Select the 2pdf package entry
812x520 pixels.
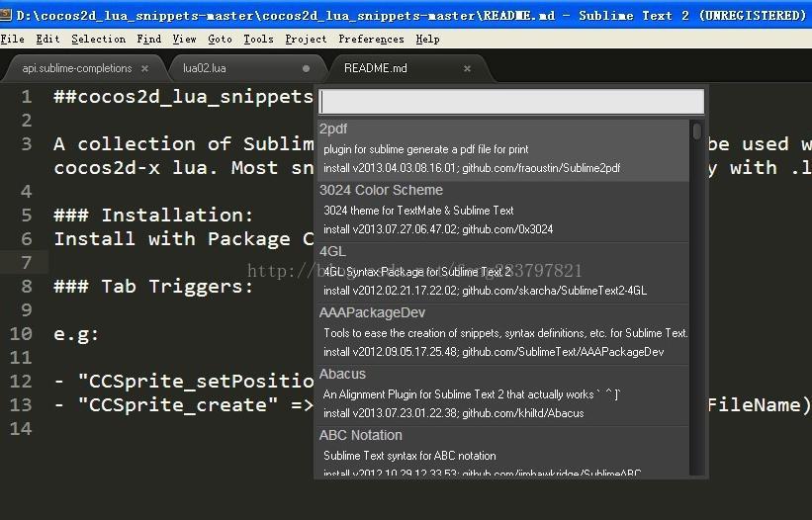[503, 150]
